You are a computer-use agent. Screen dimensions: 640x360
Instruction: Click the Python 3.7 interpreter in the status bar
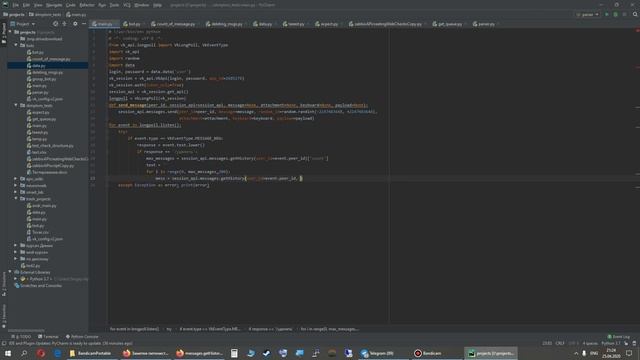(x=610, y=343)
